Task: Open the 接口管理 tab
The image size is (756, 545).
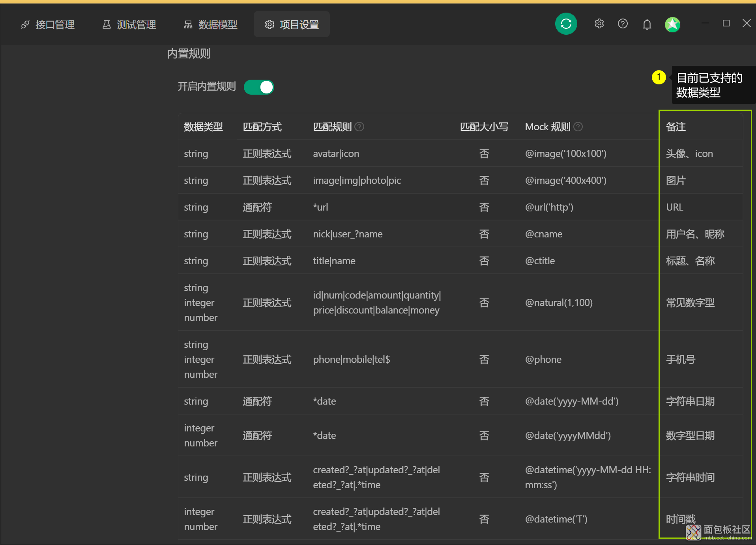Action: [48, 24]
